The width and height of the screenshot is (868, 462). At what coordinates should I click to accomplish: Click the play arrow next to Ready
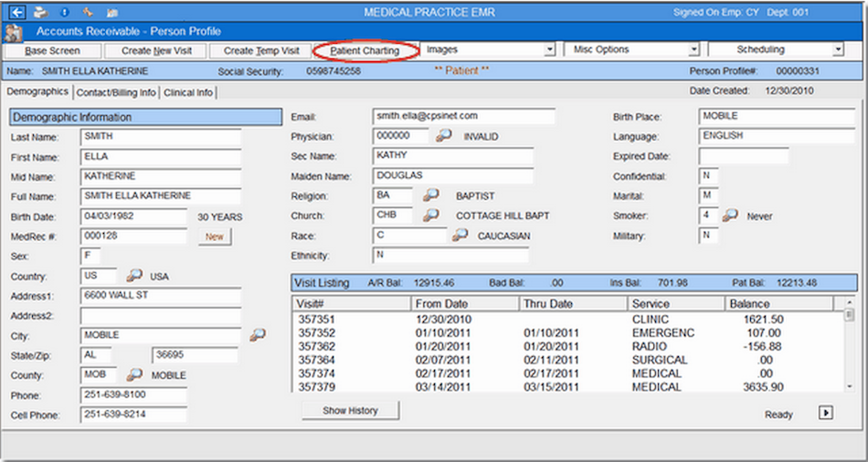coord(825,413)
